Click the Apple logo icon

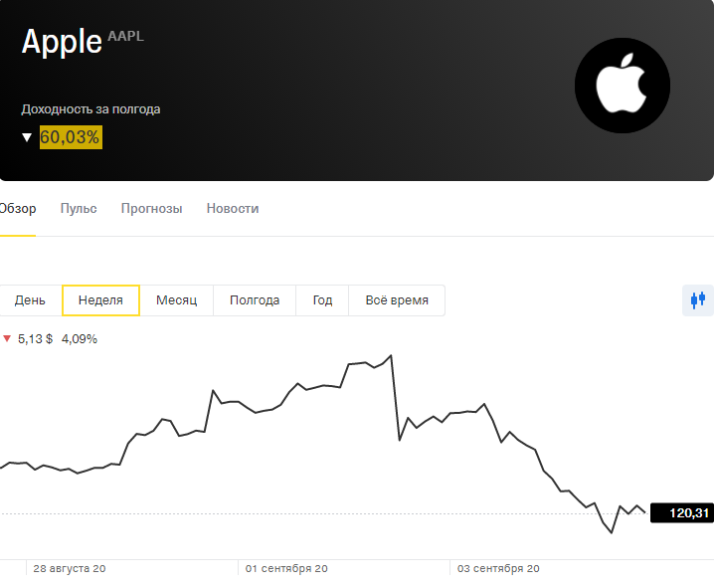point(622,86)
